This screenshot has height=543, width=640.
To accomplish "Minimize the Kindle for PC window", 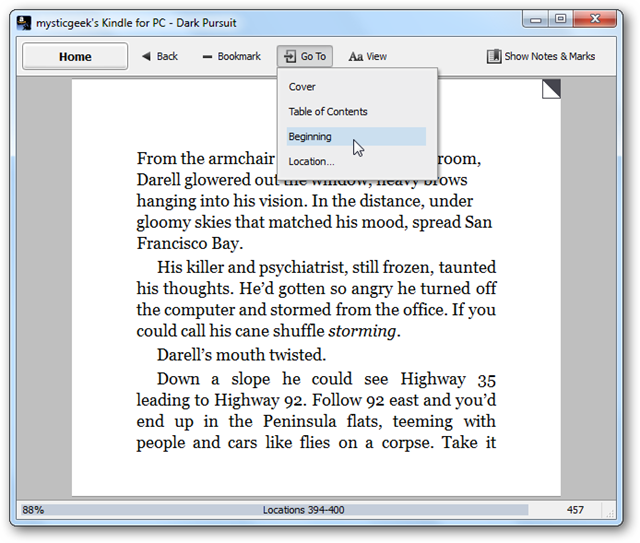I will [536, 20].
